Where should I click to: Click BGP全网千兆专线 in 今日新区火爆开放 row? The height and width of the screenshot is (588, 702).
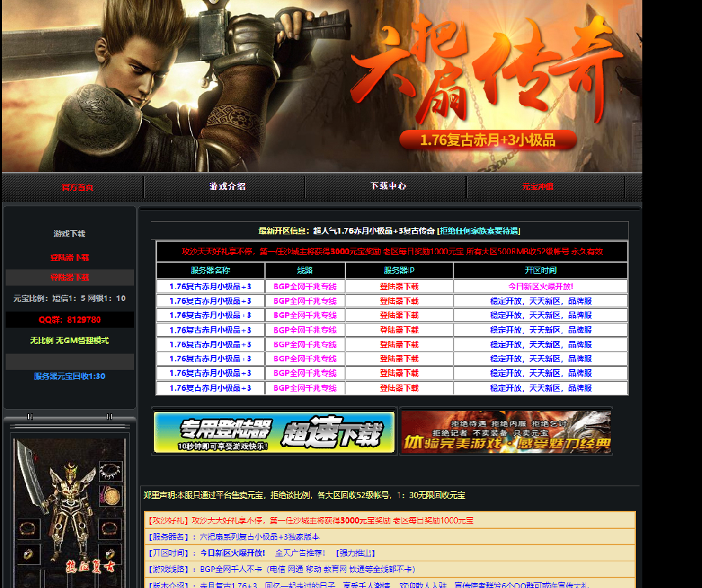[x=305, y=286]
